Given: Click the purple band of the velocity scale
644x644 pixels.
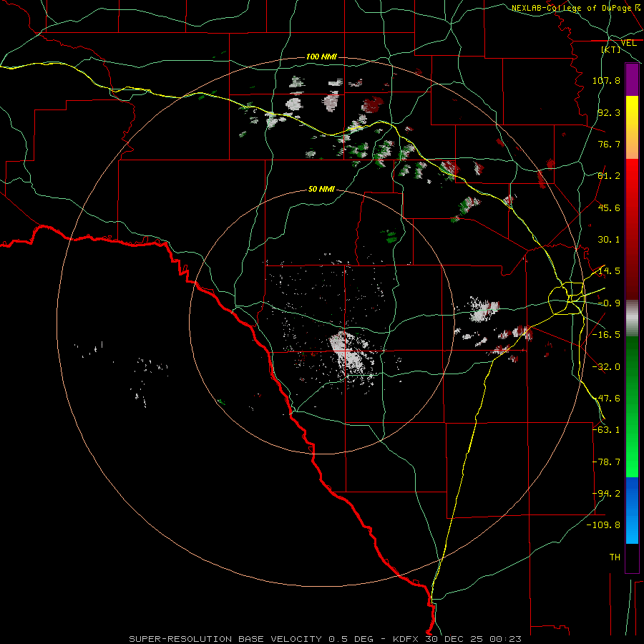Looking at the screenshot, I should point(632,79).
